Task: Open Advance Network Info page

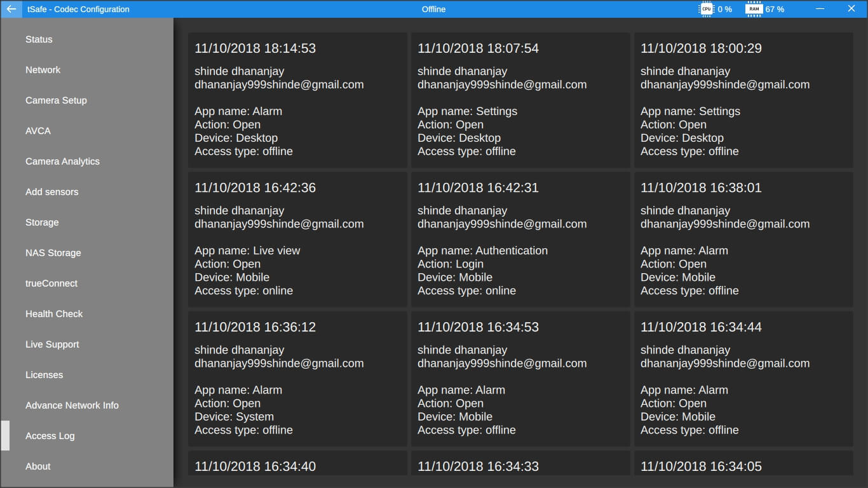Action: [72, 405]
